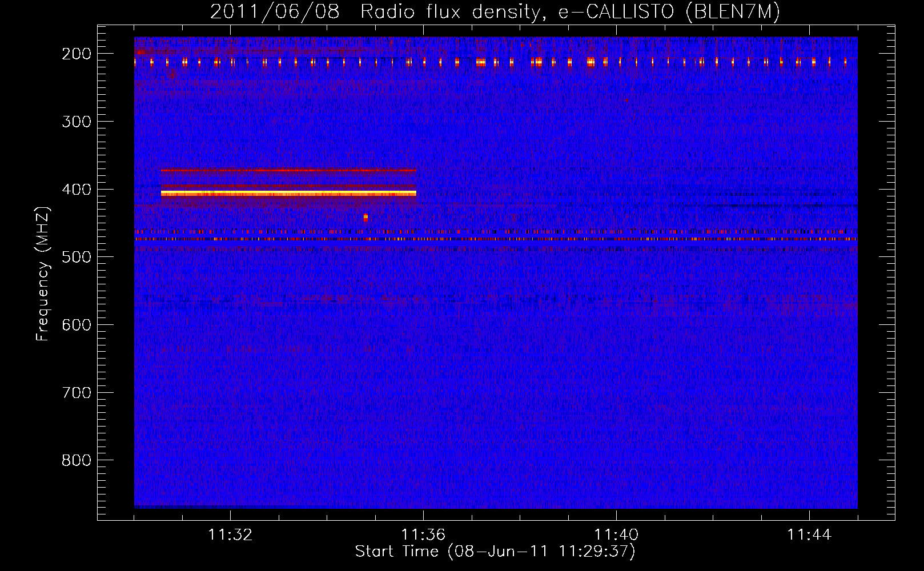This screenshot has height=571, width=924.
Task: Click the 11:40 time tick label
Action: (616, 535)
